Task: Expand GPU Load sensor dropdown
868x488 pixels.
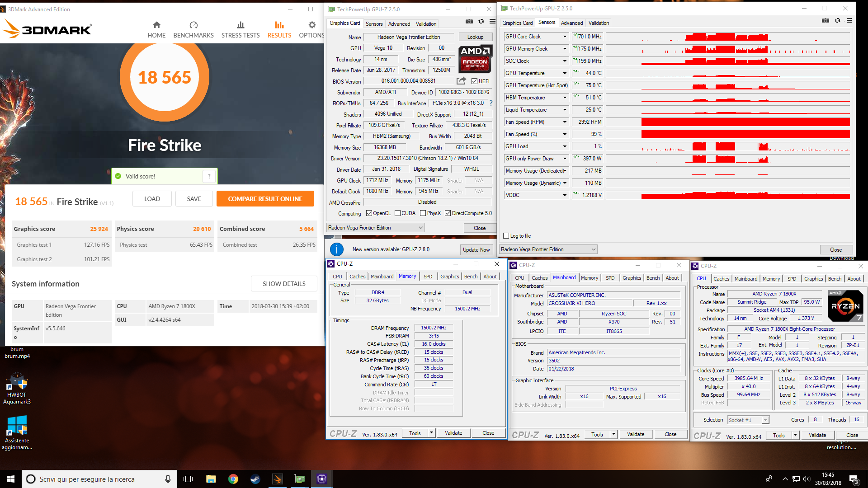Action: 565,146
